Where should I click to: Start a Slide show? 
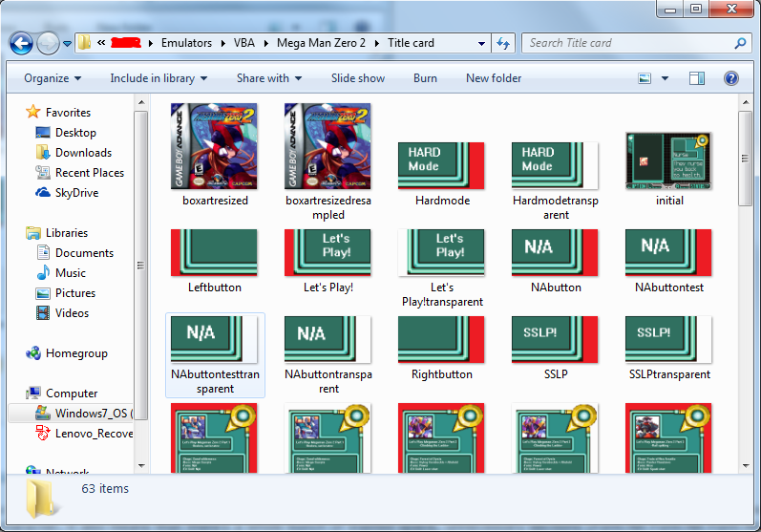[x=358, y=78]
